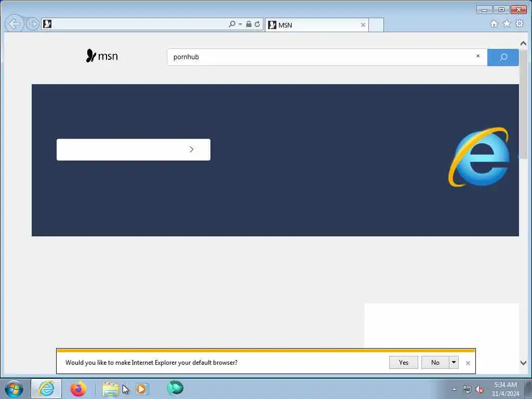Viewport: 532px width, 399px height.
Task: Click the teal round taskbar application icon
Action: tap(175, 388)
